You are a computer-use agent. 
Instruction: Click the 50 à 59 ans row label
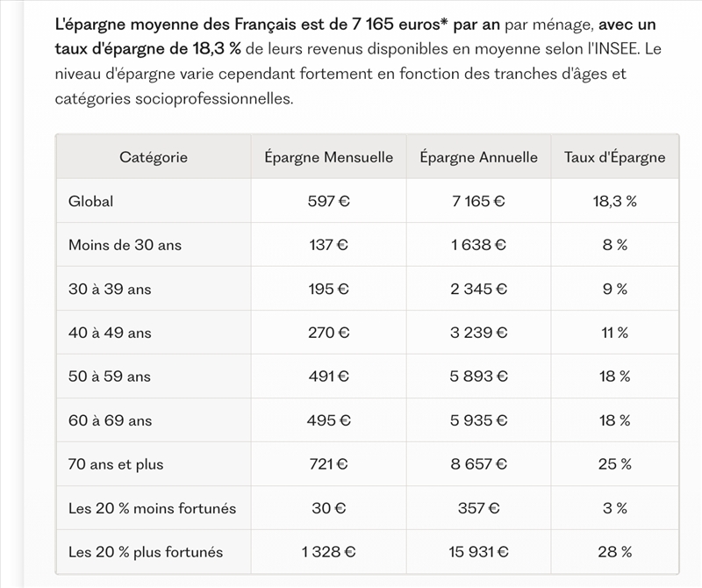109,376
